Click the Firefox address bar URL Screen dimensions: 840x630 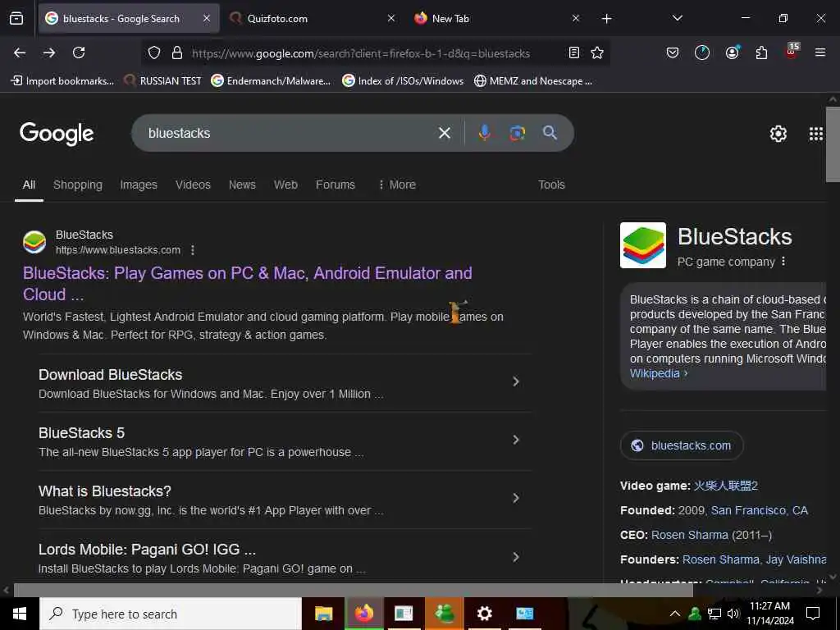click(361, 53)
